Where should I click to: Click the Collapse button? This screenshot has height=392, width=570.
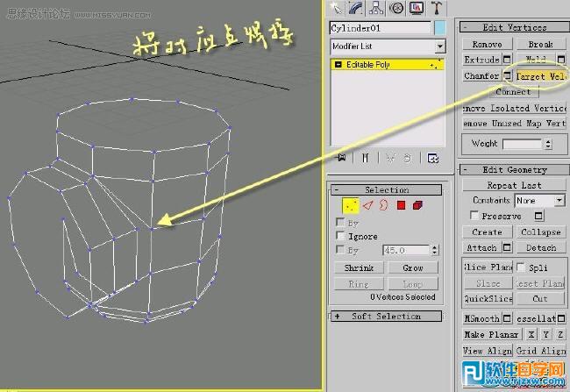pyautogui.click(x=541, y=232)
